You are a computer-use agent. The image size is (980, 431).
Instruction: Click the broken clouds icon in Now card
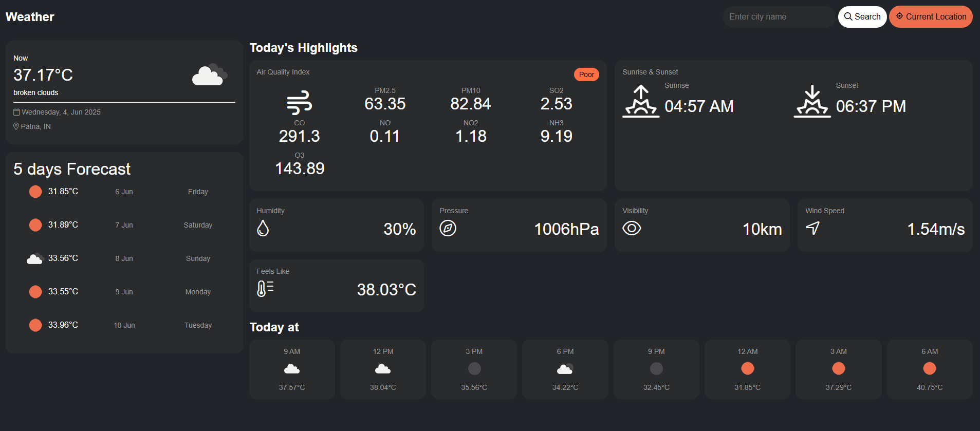coord(209,75)
